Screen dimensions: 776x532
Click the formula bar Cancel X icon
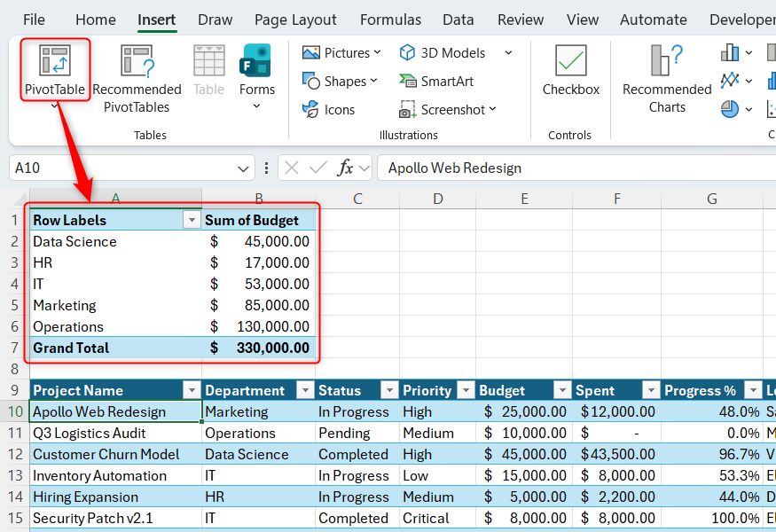[292, 168]
